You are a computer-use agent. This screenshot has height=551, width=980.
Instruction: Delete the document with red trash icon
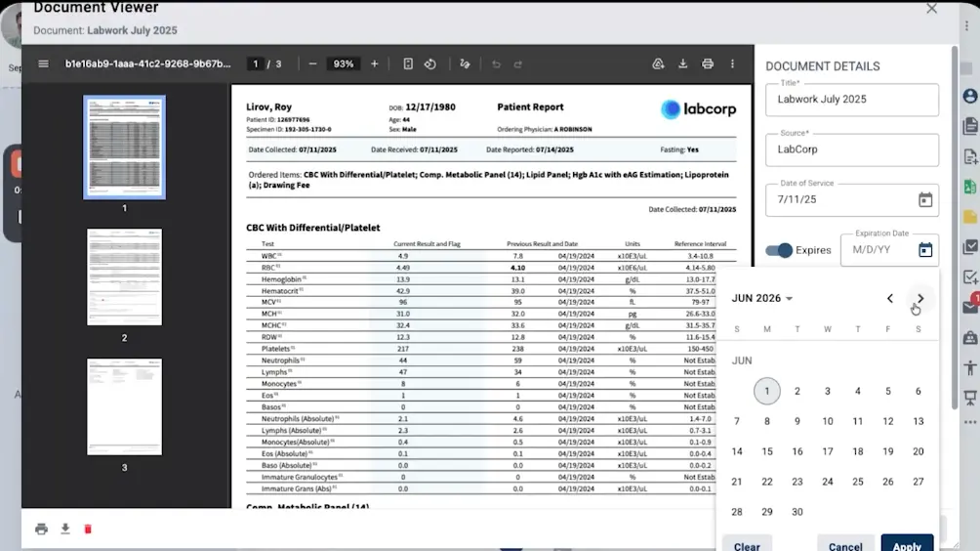[x=88, y=530]
